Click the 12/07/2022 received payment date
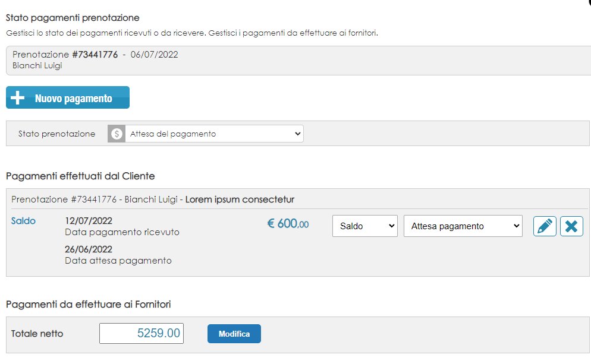 tap(89, 220)
